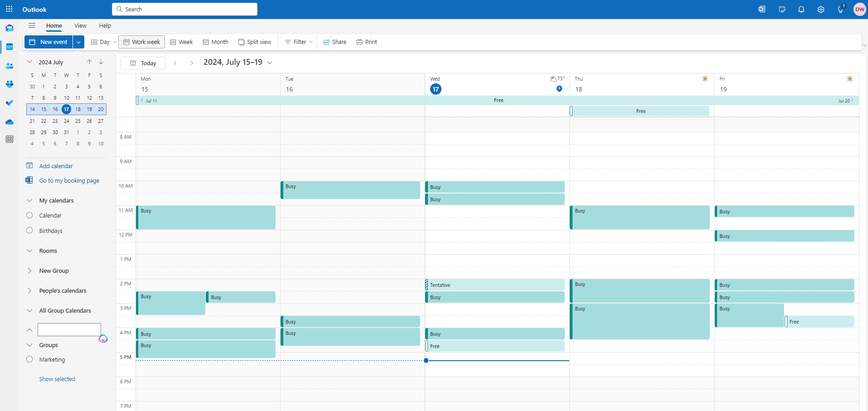Open the Mail app from the sidebar
Screen dimensions: 868x411
[x=9, y=28]
